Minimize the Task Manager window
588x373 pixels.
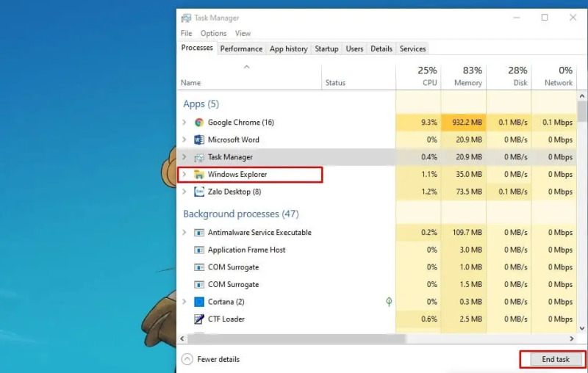point(517,18)
